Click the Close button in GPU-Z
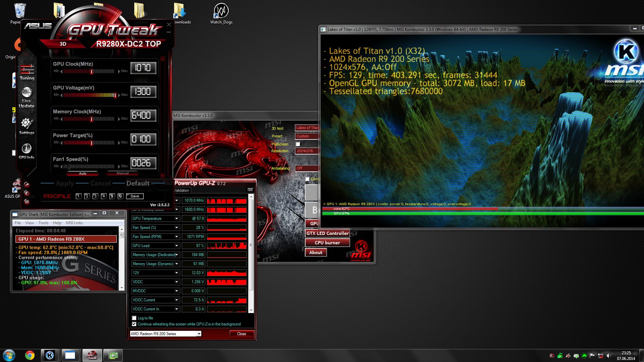 pyautogui.click(x=242, y=334)
